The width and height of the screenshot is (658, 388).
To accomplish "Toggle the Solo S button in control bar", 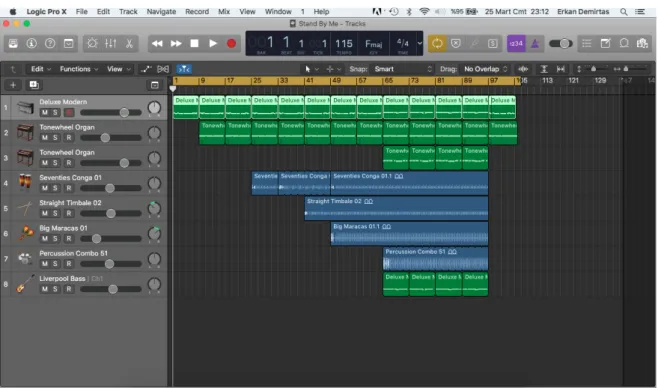I will (493, 43).
